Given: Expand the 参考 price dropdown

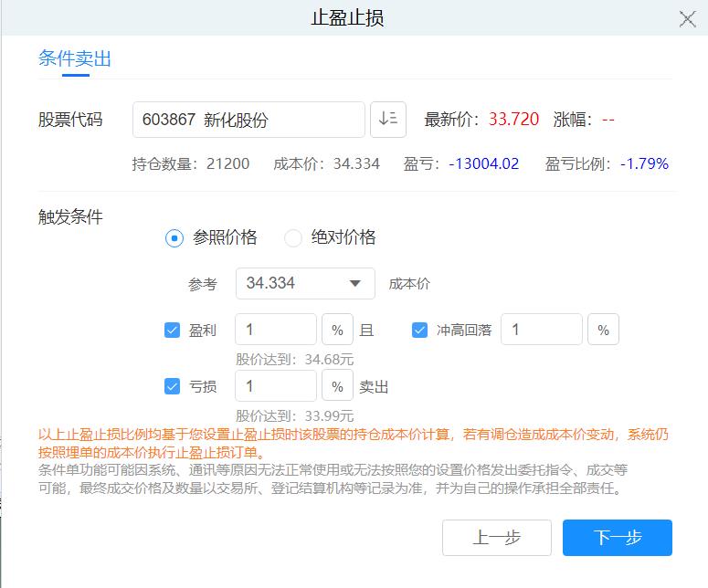Looking at the screenshot, I should click(x=355, y=283).
